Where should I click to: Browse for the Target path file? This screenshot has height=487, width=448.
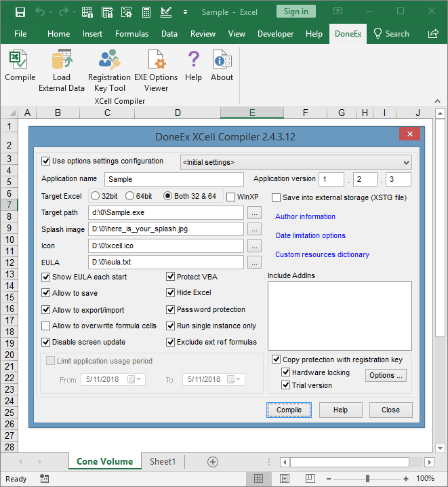254,213
